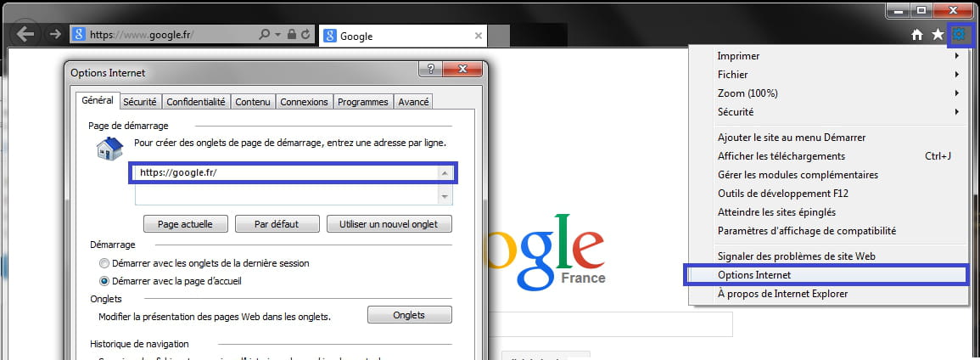
Task: Maximize the Internet Explorer window
Action: pos(920,10)
